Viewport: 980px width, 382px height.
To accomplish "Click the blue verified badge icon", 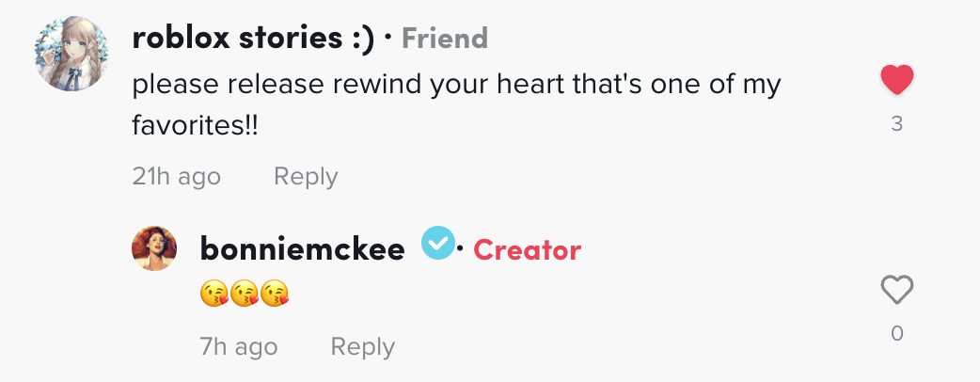I will point(437,245).
